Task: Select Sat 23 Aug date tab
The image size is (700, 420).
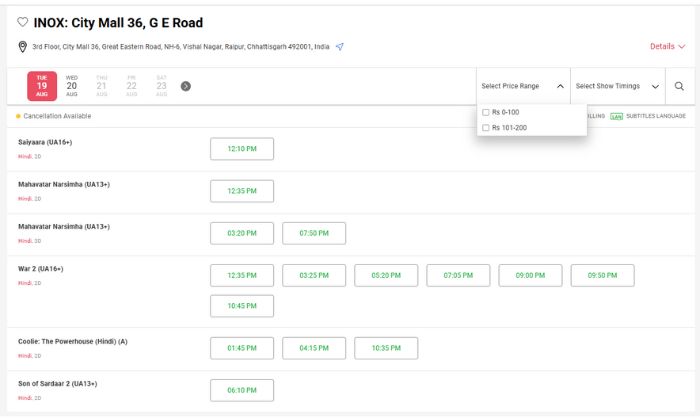Action: coord(161,86)
